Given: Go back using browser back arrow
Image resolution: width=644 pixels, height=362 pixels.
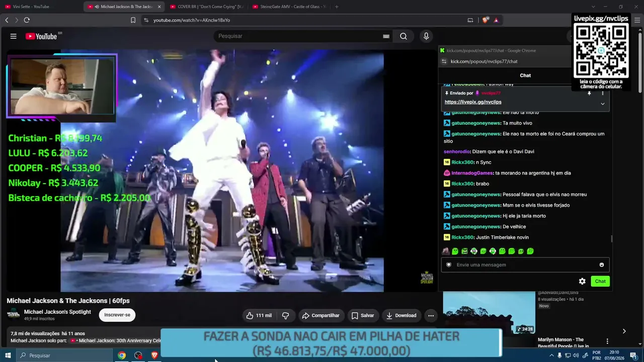Looking at the screenshot, I should pyautogui.click(x=7, y=20).
